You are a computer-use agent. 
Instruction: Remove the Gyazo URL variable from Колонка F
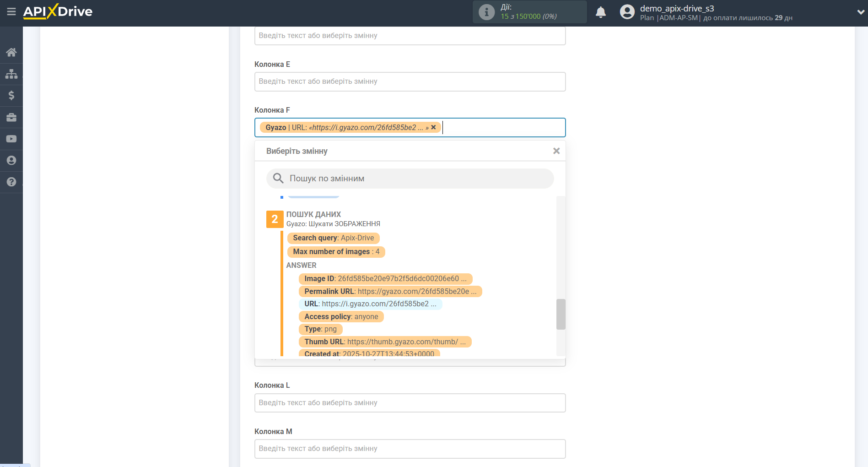[433, 127]
